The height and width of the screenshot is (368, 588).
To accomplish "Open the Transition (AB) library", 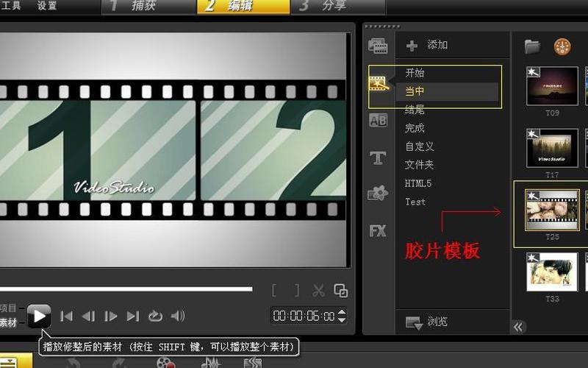I will [x=378, y=120].
